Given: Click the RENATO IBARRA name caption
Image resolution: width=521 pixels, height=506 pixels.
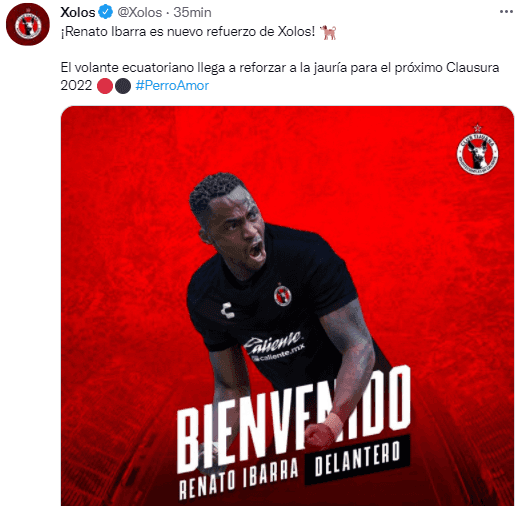Looking at the screenshot, I should click(239, 478).
